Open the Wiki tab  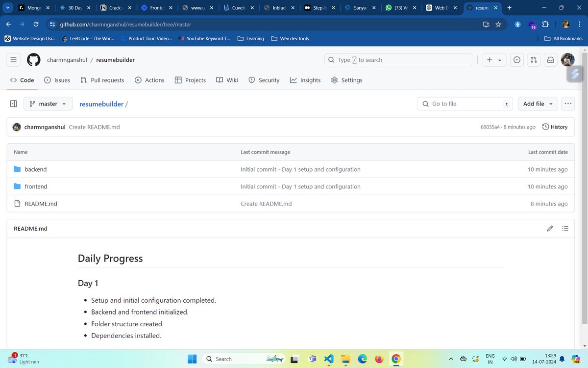click(227, 80)
